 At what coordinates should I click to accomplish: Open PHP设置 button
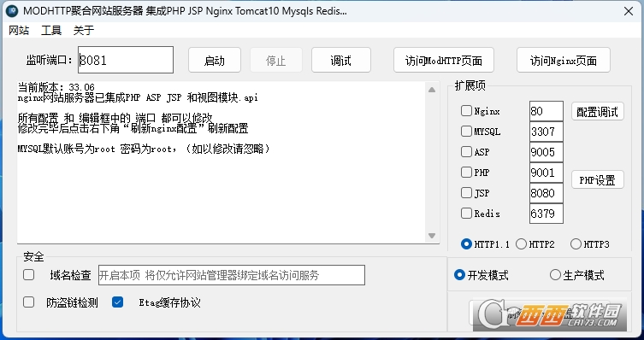[598, 179]
